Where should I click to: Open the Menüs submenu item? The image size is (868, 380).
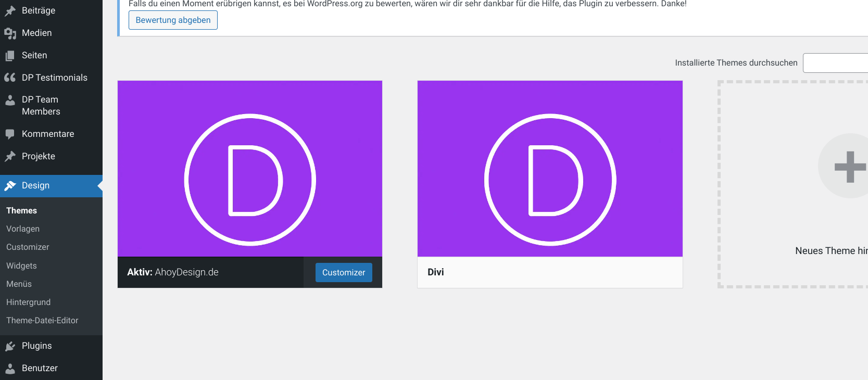(x=19, y=284)
